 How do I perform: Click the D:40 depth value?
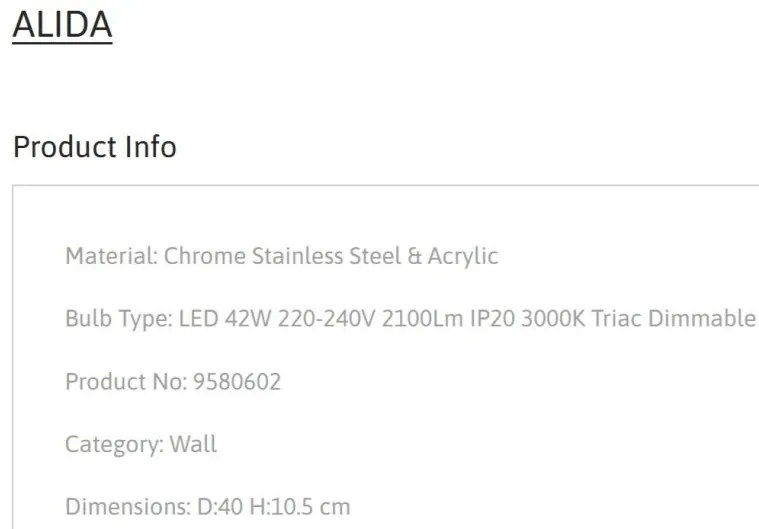(220, 507)
